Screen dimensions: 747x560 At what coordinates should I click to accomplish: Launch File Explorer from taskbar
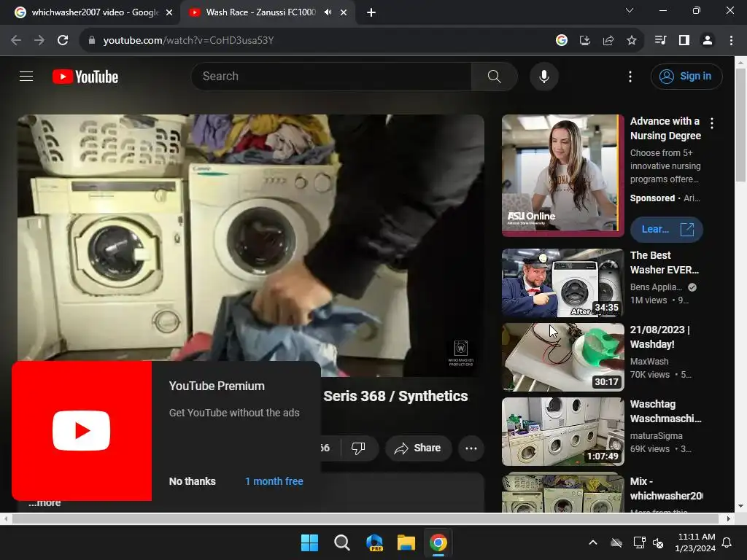click(406, 542)
